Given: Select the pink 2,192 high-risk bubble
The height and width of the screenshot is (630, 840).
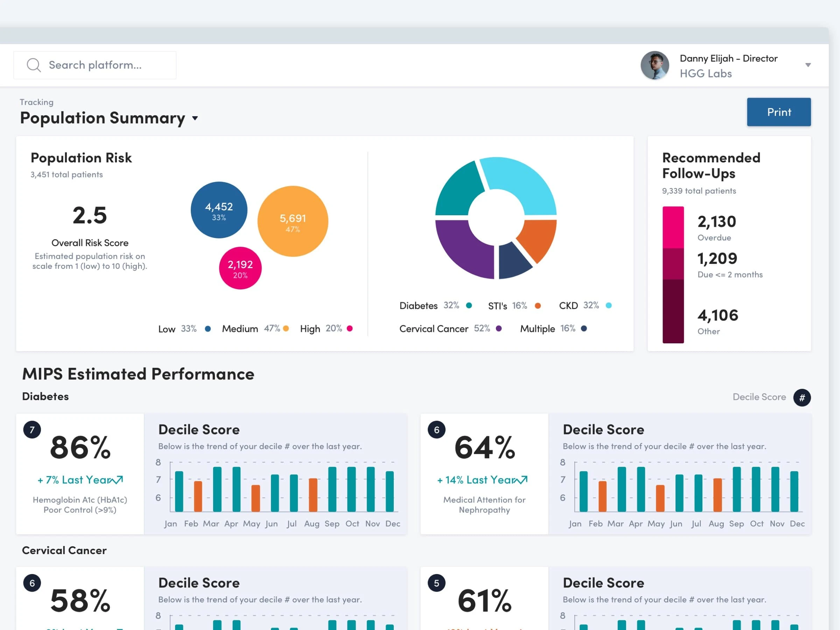Looking at the screenshot, I should (240, 268).
